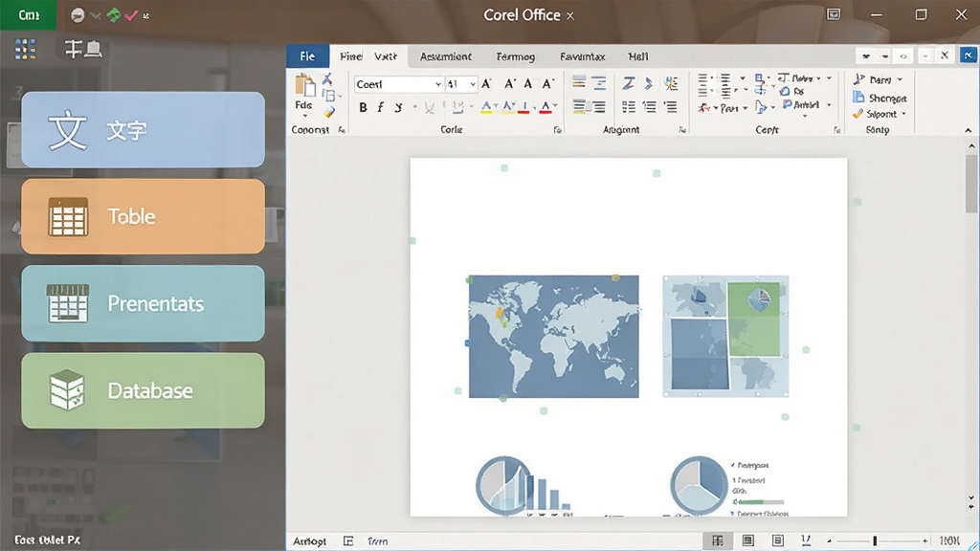Image resolution: width=980 pixels, height=551 pixels.
Task: Click the colorful text direction icon
Action: pyautogui.click(x=671, y=83)
